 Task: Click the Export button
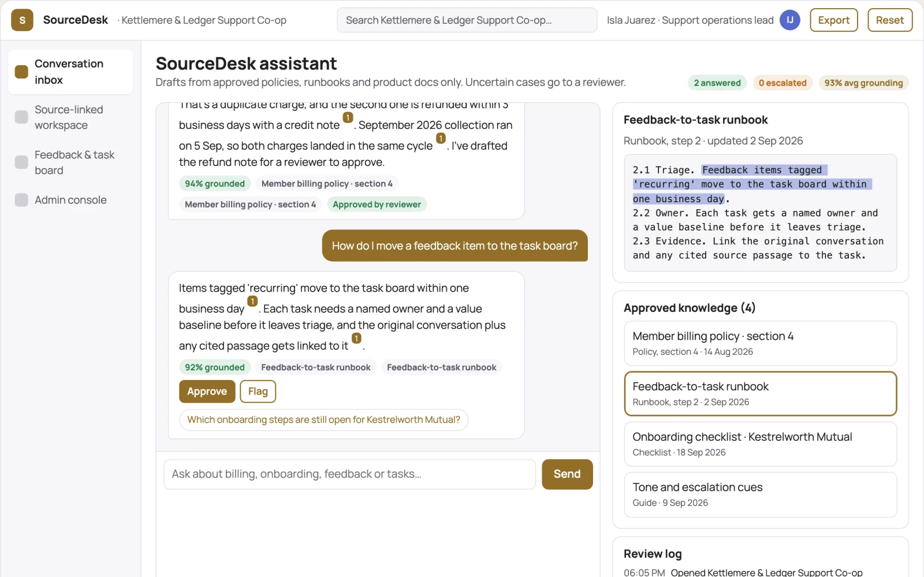(833, 20)
